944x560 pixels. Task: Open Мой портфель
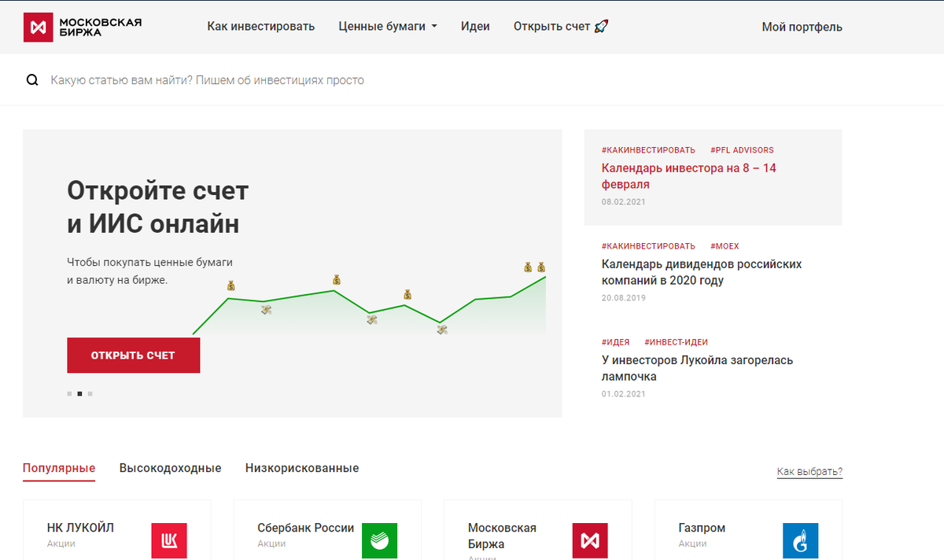802,27
